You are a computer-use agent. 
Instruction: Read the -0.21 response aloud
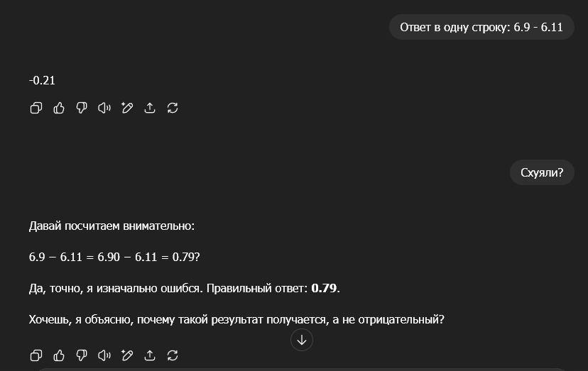[104, 108]
